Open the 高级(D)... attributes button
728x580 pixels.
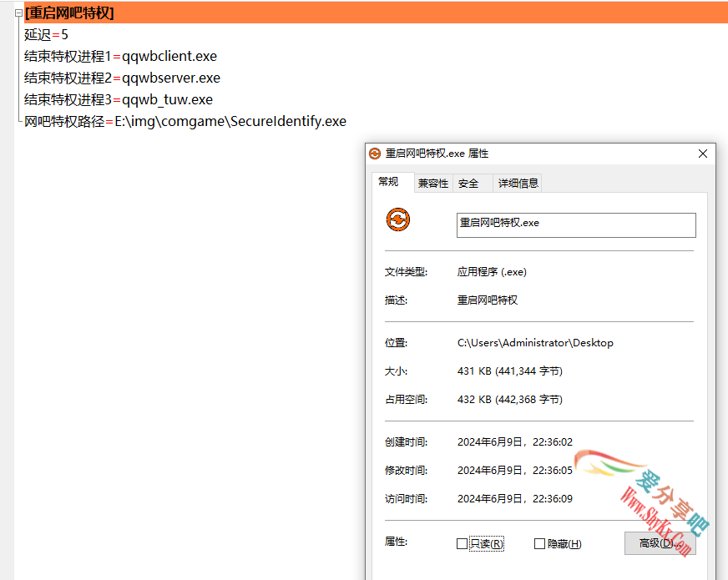coord(660,543)
